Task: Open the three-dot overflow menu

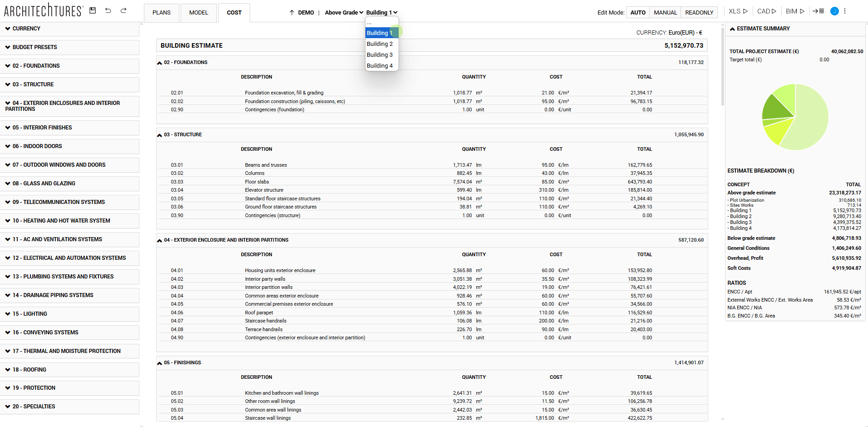Action: pyautogui.click(x=845, y=11)
